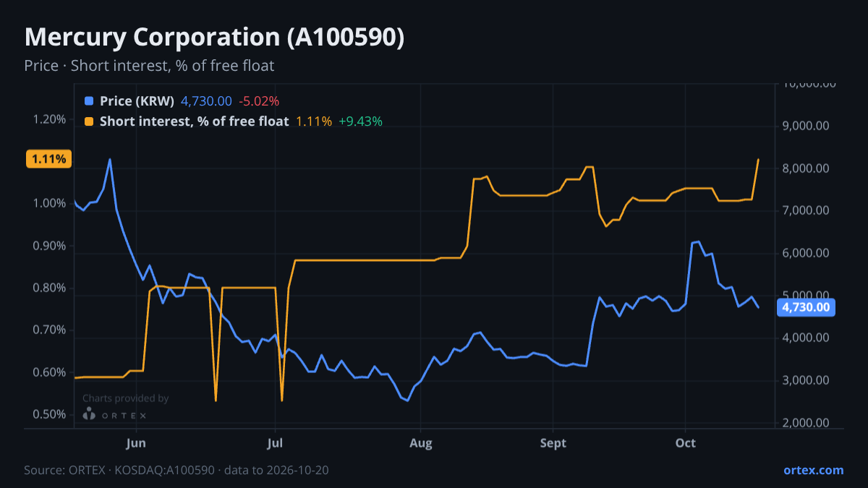Click the +9.43% short interest change
868x488 pixels.
(360, 121)
